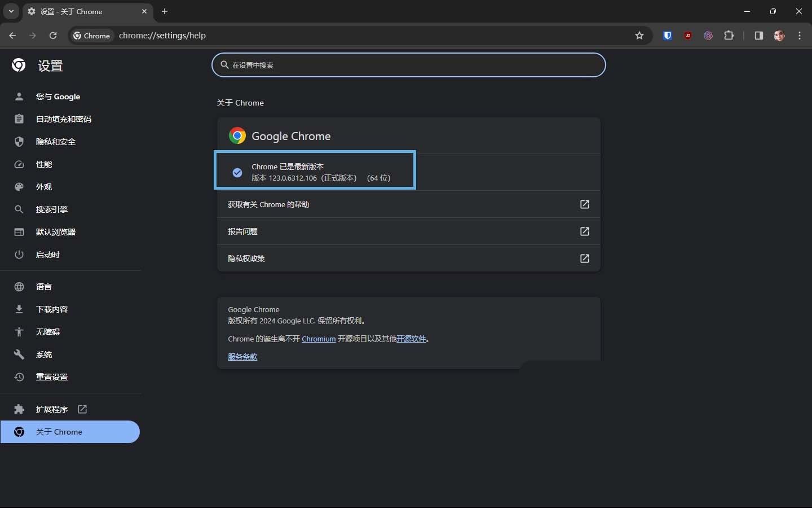Open the 无障碍 settings section
Image resolution: width=812 pixels, height=508 pixels.
[70, 332]
